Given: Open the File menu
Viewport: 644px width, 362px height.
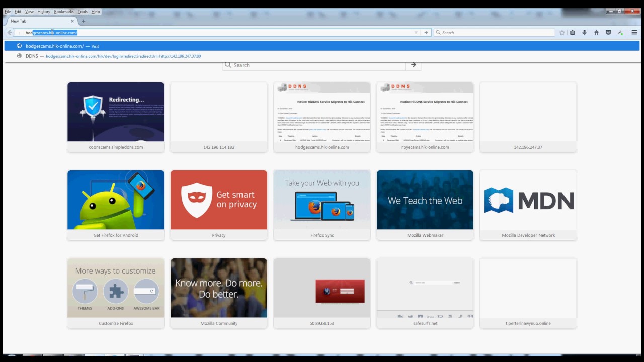Looking at the screenshot, I should coord(8,11).
